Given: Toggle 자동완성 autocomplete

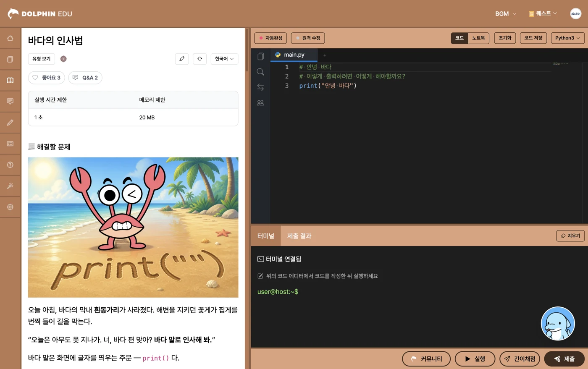Looking at the screenshot, I should tap(270, 38).
